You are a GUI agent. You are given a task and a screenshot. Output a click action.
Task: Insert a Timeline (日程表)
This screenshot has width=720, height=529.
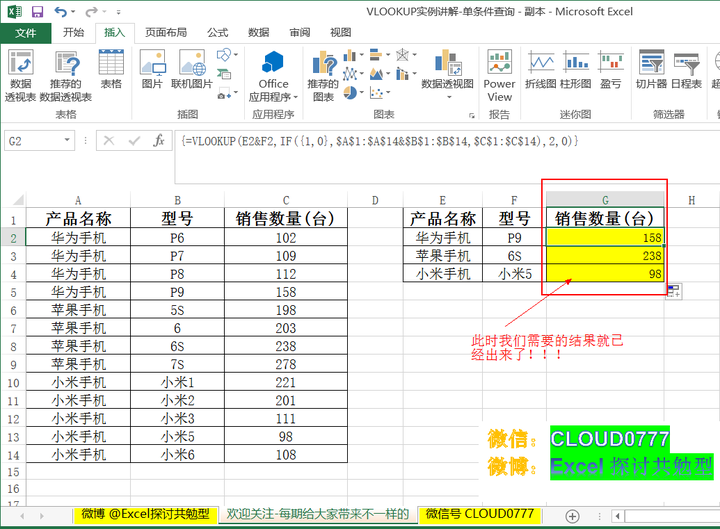(x=686, y=69)
